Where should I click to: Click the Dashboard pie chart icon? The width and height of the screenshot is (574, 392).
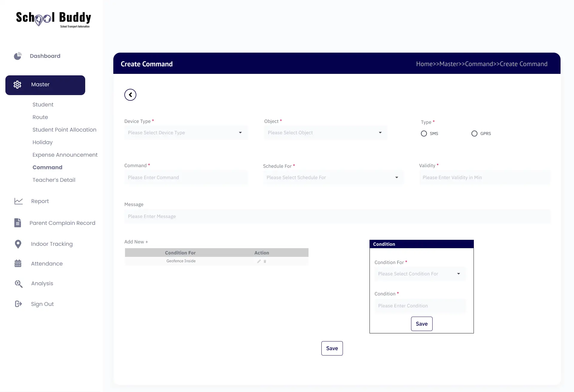coord(18,56)
